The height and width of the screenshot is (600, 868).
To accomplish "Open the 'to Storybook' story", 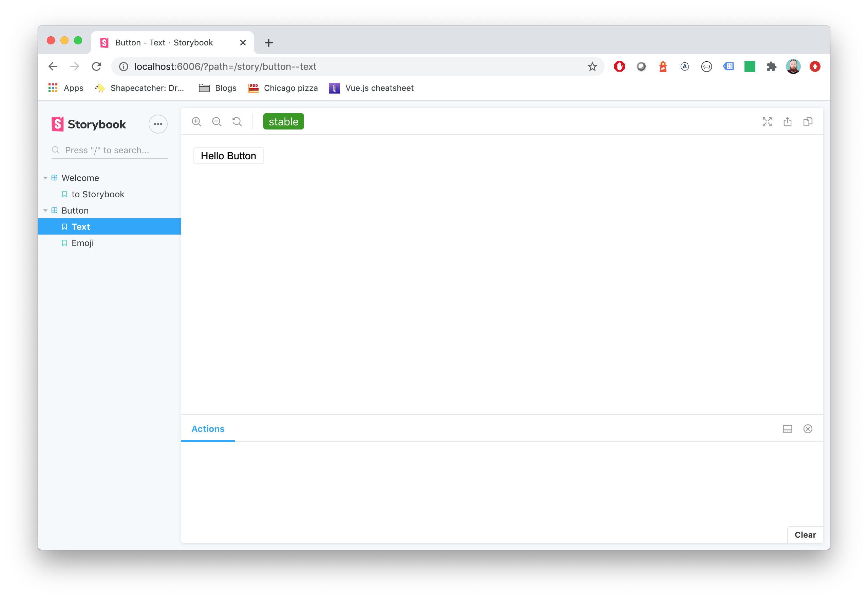I will (98, 194).
